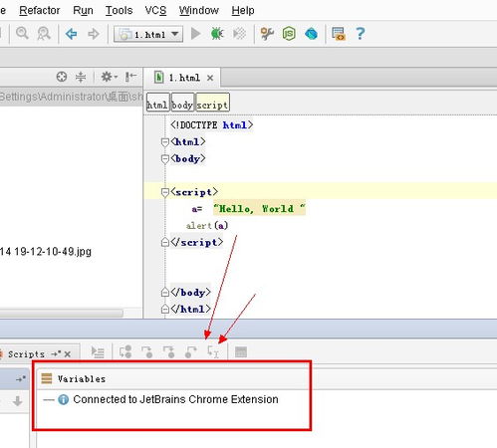497x448 pixels.
Task: Click the Step Out debugger icon
Action: 190,352
